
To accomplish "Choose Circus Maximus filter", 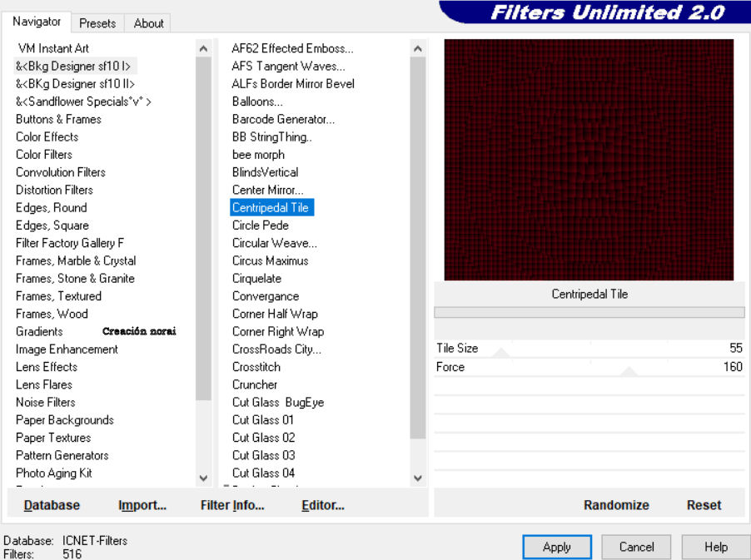I will tap(270, 260).
